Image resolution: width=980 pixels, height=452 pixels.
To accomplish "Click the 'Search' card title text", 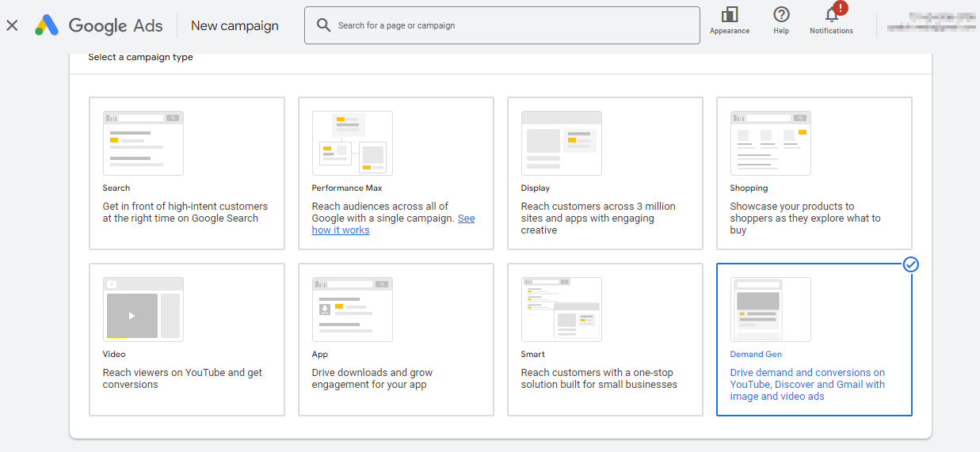I will pyautogui.click(x=116, y=188).
